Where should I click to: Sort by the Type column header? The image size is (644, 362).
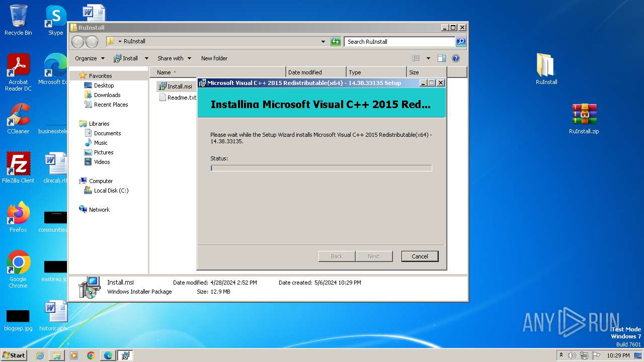pyautogui.click(x=376, y=72)
